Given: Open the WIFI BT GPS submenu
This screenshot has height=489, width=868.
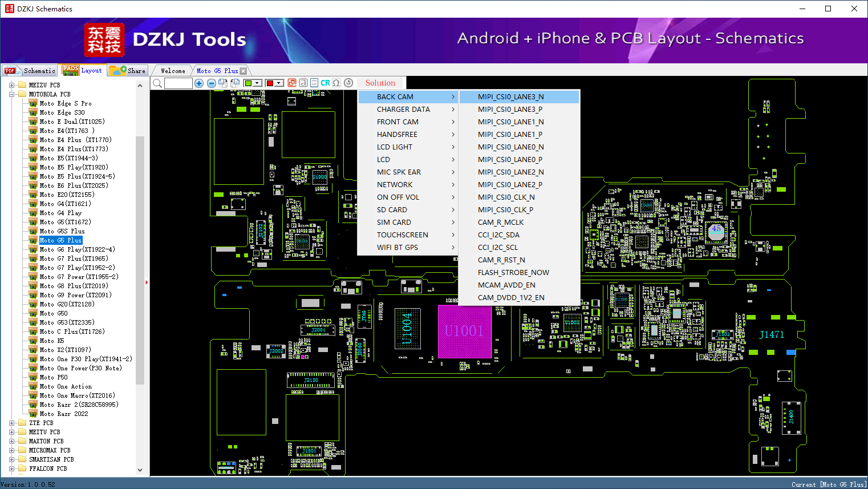Looking at the screenshot, I should coord(408,248).
